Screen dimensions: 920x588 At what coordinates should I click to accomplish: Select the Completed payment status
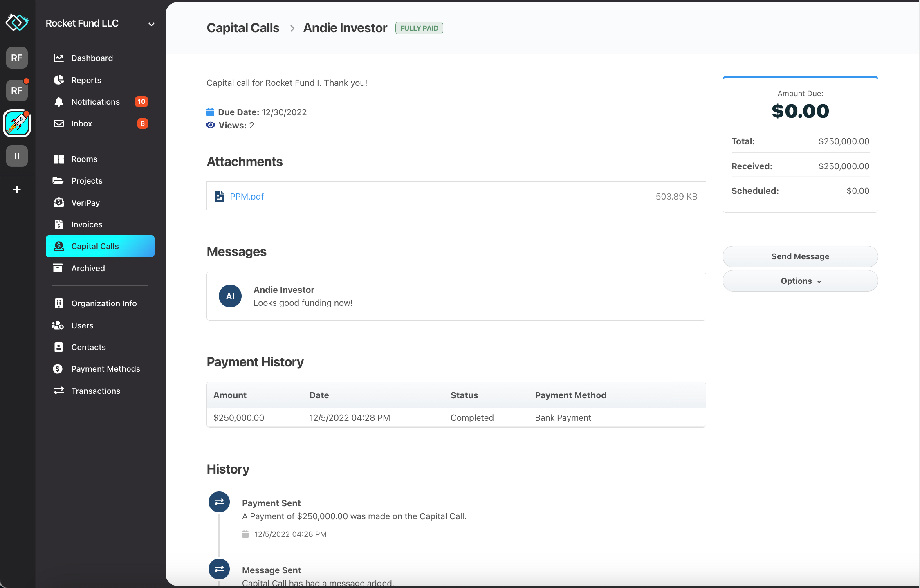[x=472, y=417]
